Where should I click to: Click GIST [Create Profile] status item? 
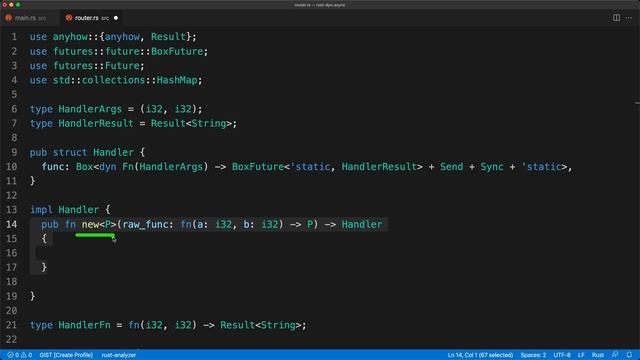66,355
